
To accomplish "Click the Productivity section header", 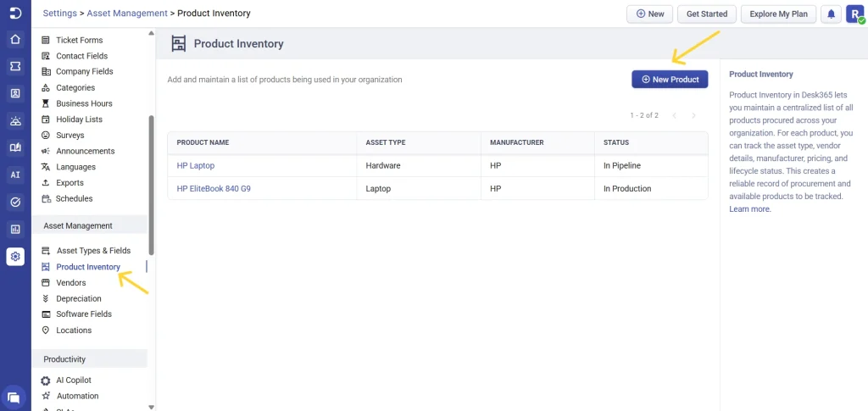I will click(89, 359).
